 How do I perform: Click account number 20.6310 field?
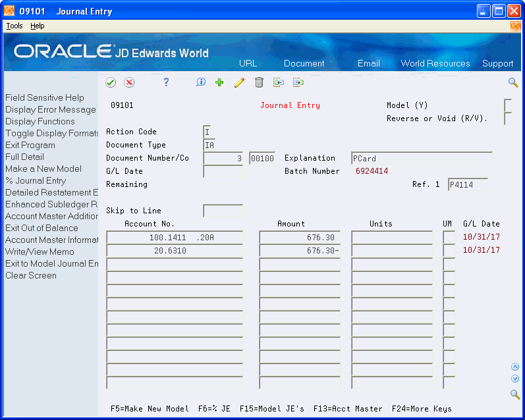coord(175,251)
